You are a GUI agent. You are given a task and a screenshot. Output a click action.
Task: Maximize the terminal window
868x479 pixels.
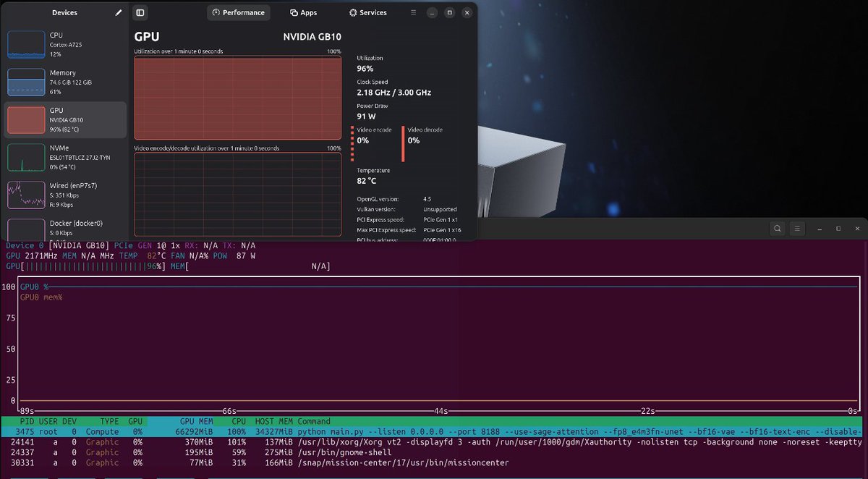click(838, 229)
